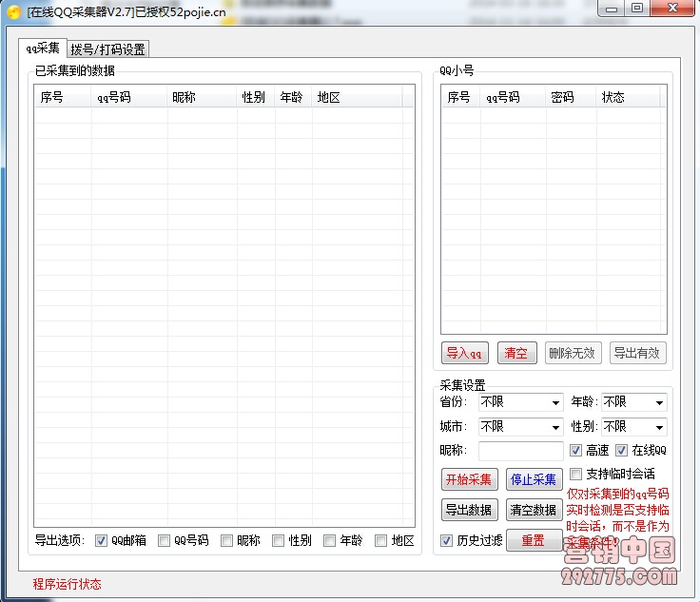
Task: Expand the 年龄 dropdown
Action: (x=633, y=402)
